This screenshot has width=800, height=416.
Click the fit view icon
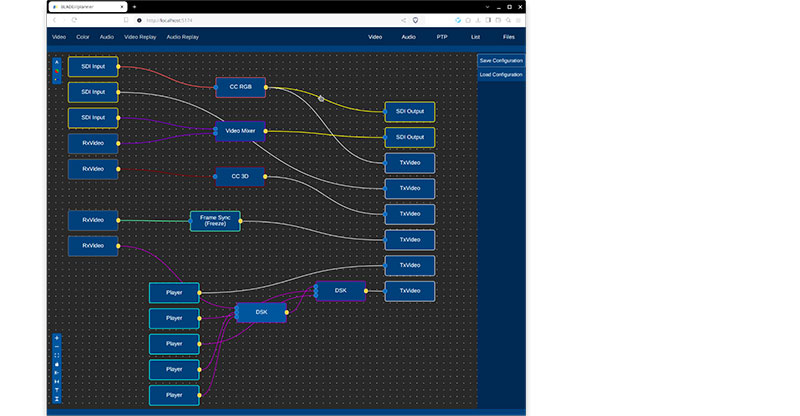(57, 356)
